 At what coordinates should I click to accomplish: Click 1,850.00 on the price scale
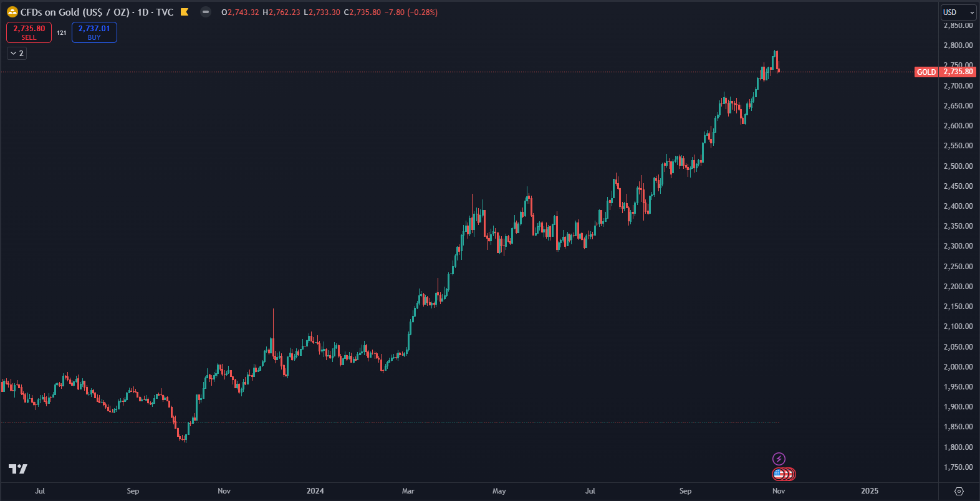[x=958, y=427]
